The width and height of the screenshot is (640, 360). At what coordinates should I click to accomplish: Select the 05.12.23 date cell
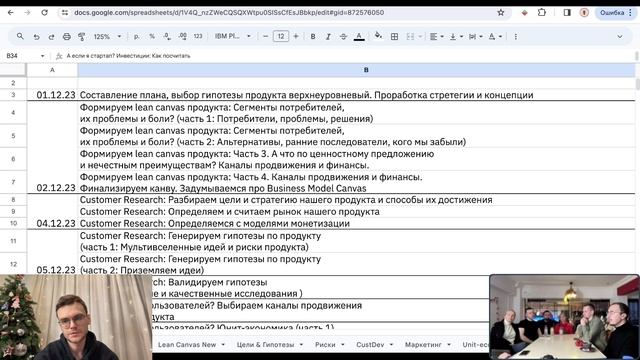point(53,264)
